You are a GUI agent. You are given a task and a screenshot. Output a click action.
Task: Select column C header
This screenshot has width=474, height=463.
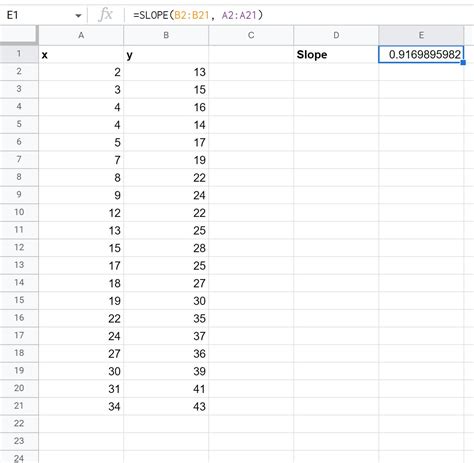pos(251,35)
